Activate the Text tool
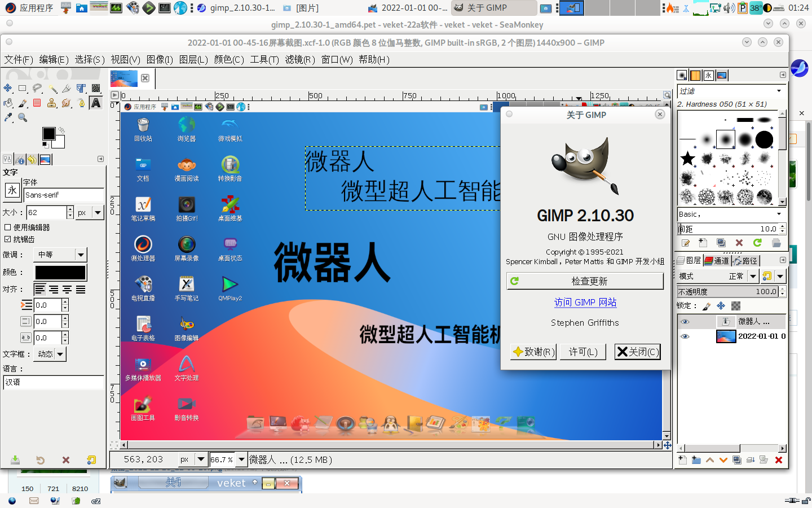812x508 pixels. coord(96,103)
